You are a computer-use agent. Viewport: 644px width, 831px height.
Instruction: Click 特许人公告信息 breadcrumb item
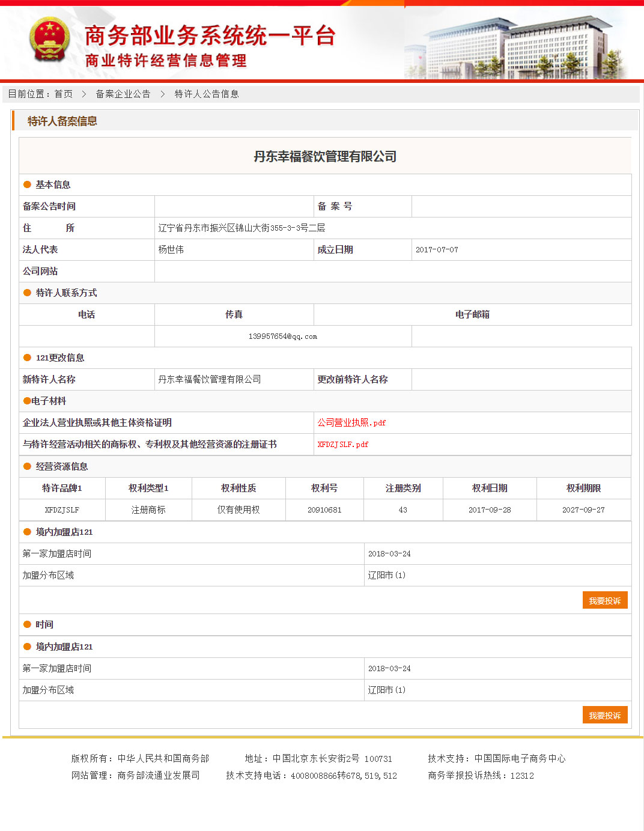point(207,94)
